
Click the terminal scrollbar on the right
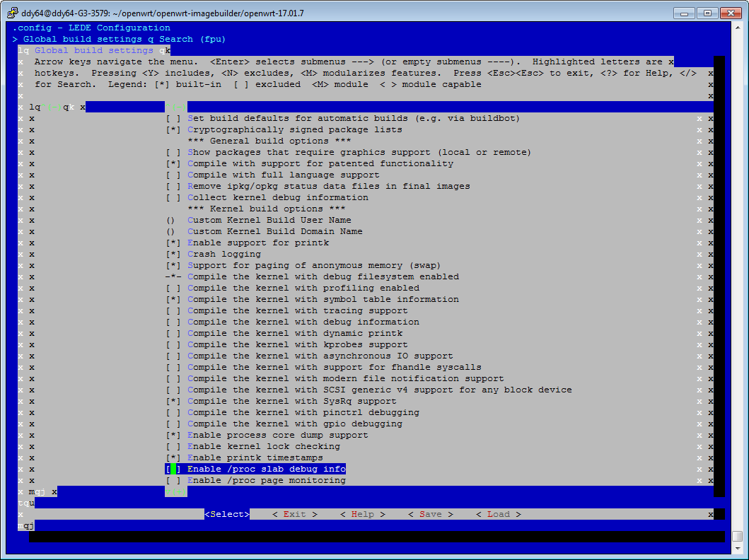click(741, 283)
